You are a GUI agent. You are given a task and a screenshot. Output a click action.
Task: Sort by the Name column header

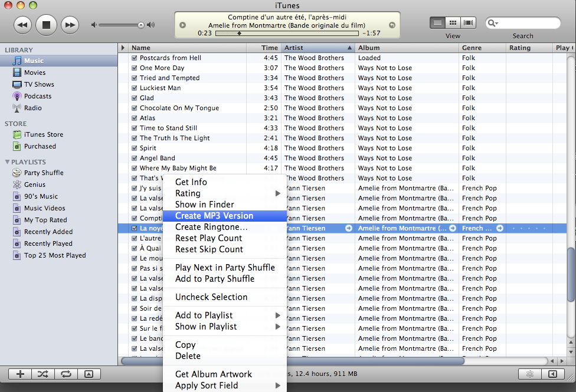(187, 48)
